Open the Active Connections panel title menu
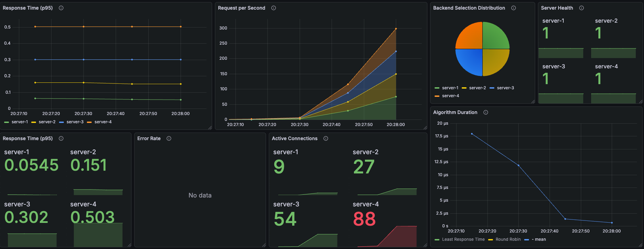 [295, 138]
